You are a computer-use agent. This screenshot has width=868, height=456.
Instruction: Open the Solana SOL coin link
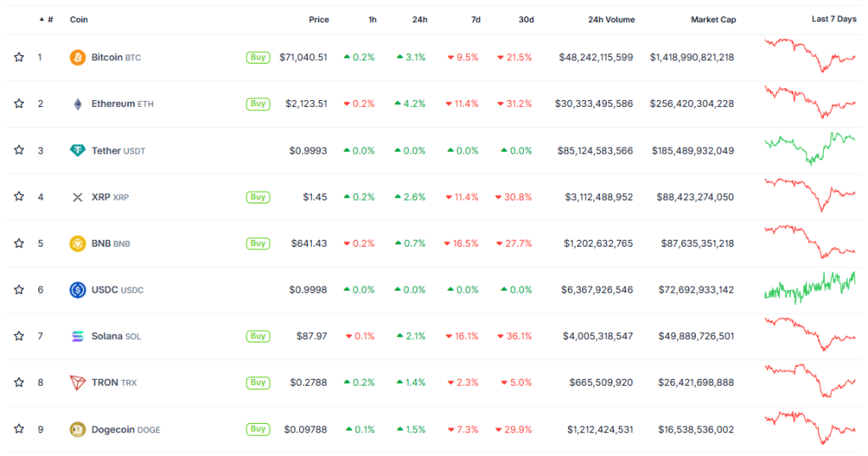(x=116, y=336)
